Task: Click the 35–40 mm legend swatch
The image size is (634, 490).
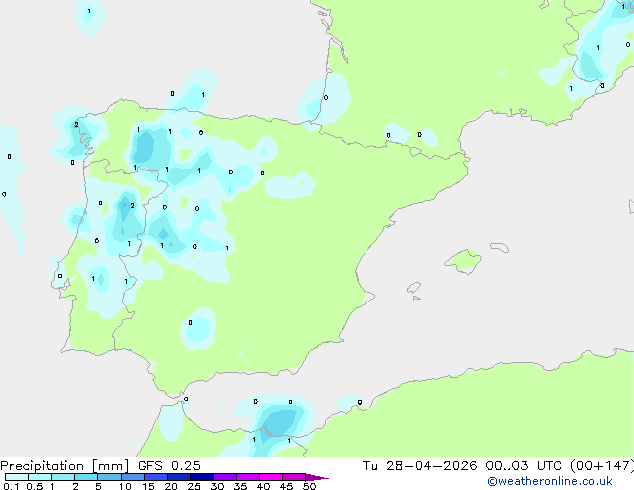Action: coord(247,477)
